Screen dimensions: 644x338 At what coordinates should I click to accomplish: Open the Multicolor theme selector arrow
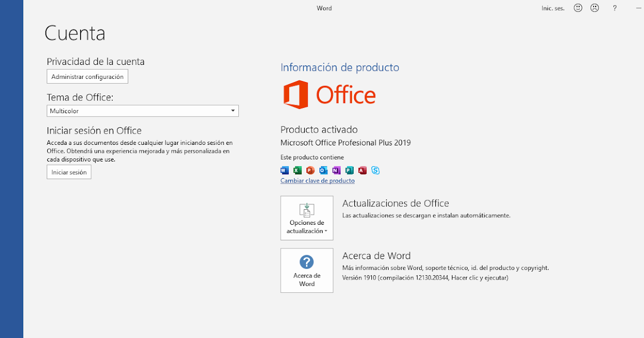[x=233, y=111]
